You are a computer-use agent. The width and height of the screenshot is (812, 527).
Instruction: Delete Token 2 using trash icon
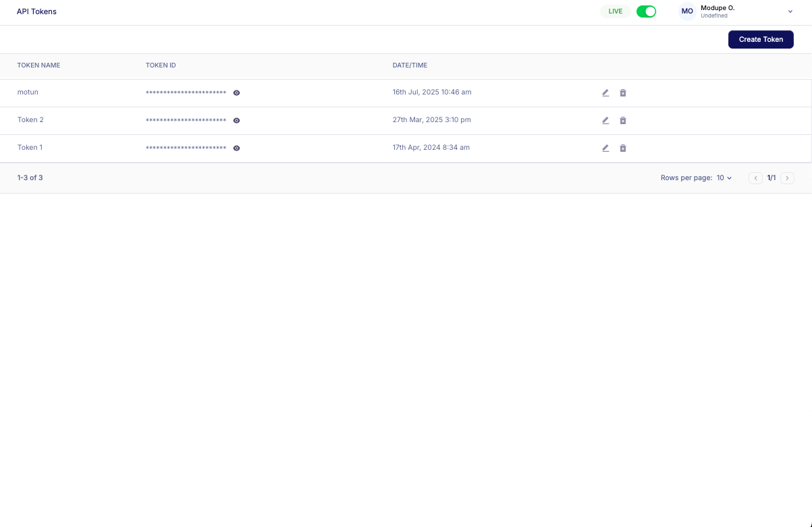tap(623, 121)
